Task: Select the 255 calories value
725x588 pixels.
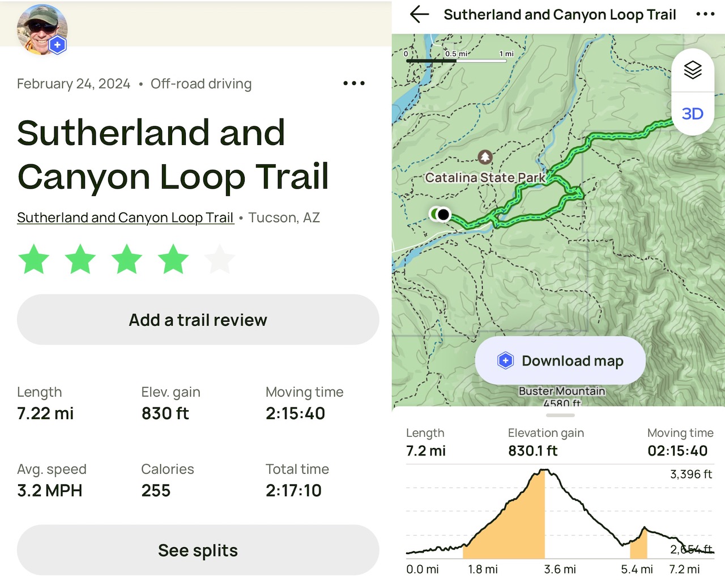Action: tap(156, 490)
